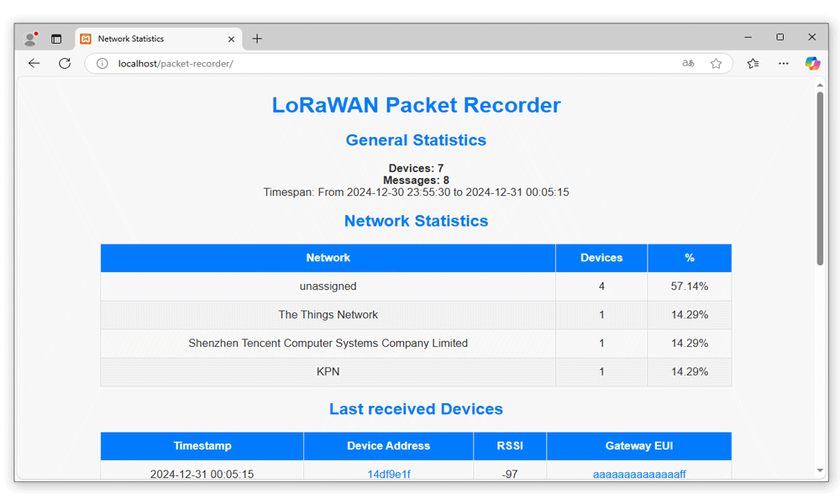Select the Network Statistics browser tab
The width and height of the screenshot is (840, 504).
pos(158,39)
